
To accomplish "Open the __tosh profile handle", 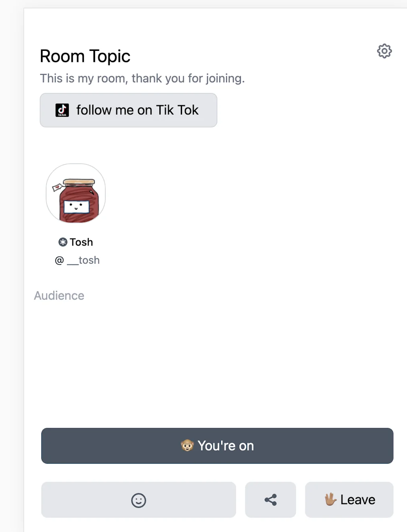I will point(84,260).
